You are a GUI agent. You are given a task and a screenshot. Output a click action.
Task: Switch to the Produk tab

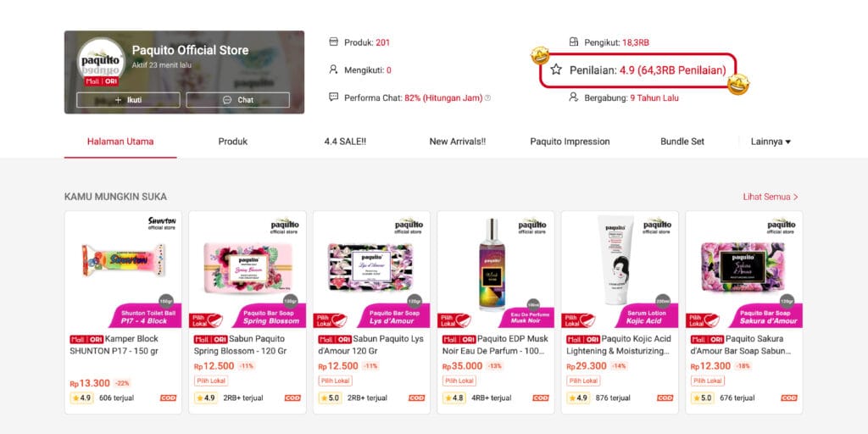pos(232,142)
